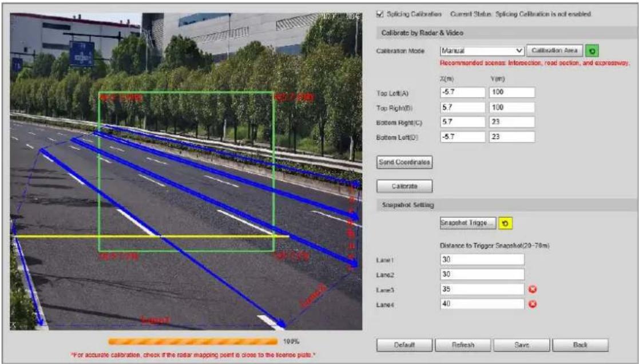
Task: Click the Calibrate button
Action: click(404, 186)
